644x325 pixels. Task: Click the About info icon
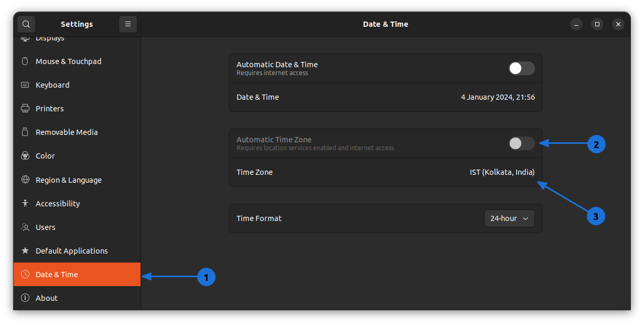[x=25, y=298]
